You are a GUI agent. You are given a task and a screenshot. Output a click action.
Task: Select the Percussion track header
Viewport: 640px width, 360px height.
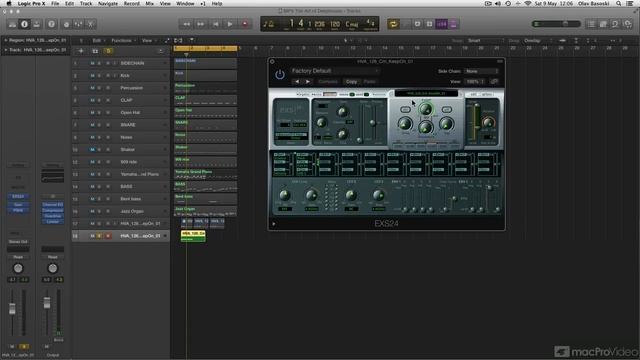point(121,88)
